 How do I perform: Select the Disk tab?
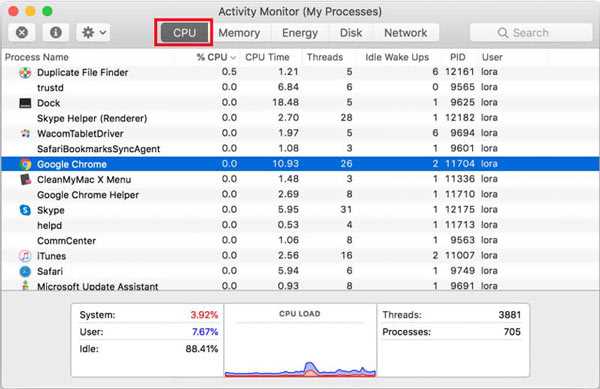(x=351, y=33)
